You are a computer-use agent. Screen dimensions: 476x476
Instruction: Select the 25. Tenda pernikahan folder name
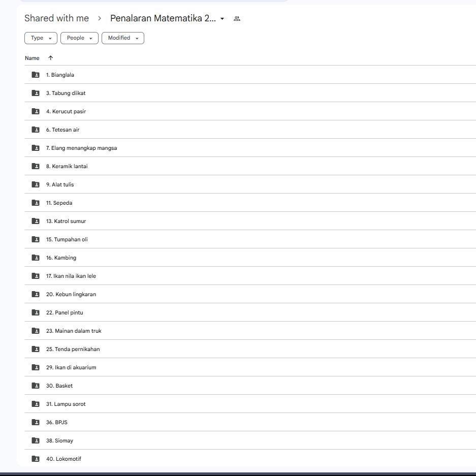pos(73,349)
